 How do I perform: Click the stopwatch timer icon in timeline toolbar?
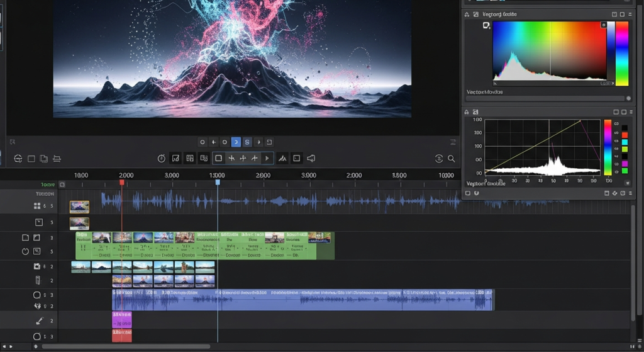(162, 159)
